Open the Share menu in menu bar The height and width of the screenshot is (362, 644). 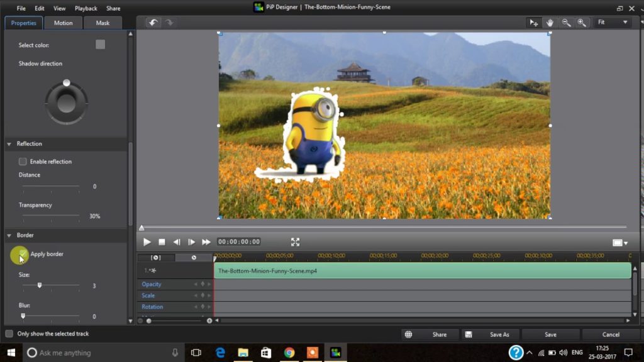[113, 8]
